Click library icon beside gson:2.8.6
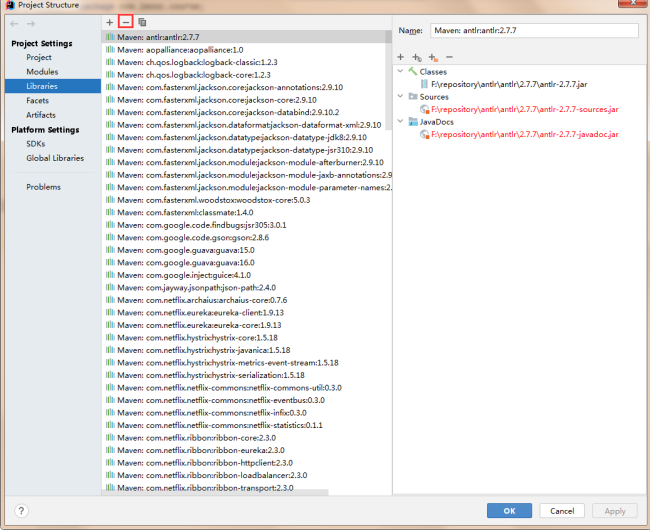650x530 pixels. click(110, 237)
